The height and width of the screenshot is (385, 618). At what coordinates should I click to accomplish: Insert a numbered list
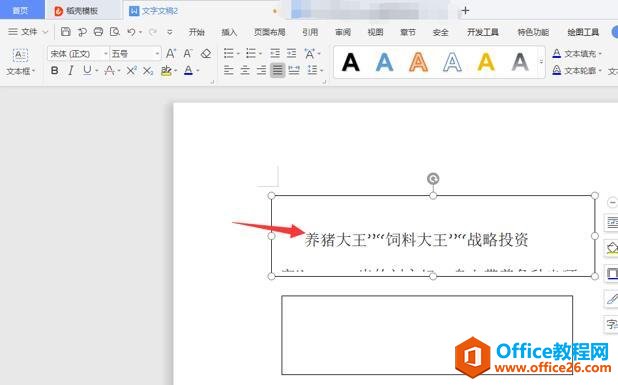click(251, 53)
